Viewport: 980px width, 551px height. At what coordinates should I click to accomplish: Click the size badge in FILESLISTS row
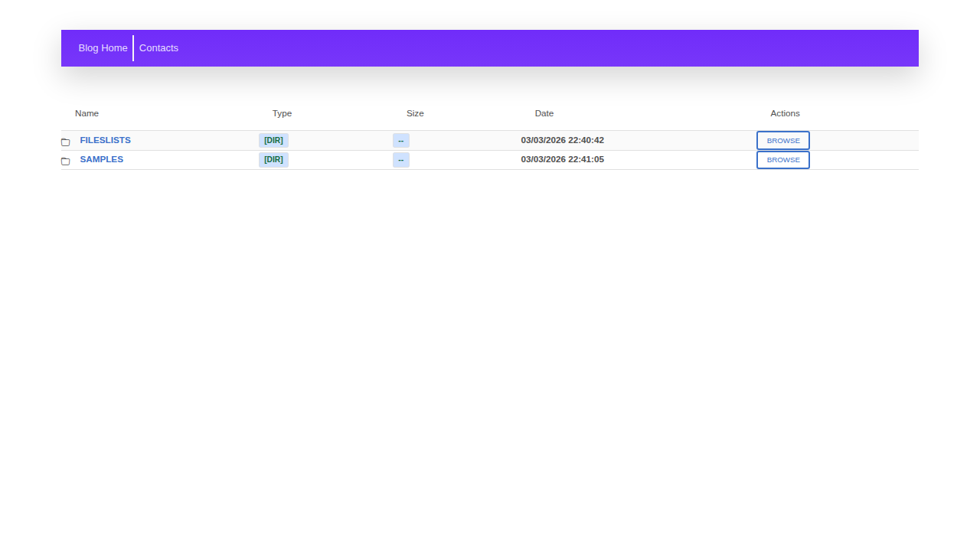[x=400, y=141]
